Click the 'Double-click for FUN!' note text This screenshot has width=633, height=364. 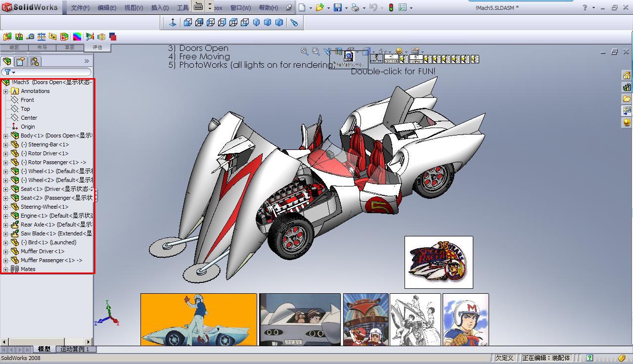[393, 71]
